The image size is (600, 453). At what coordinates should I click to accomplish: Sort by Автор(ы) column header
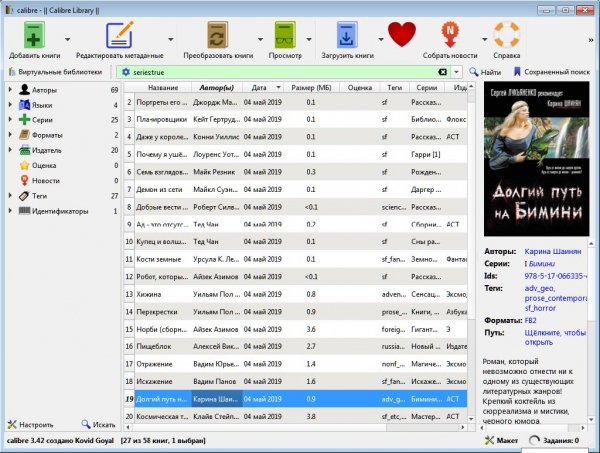(x=217, y=88)
